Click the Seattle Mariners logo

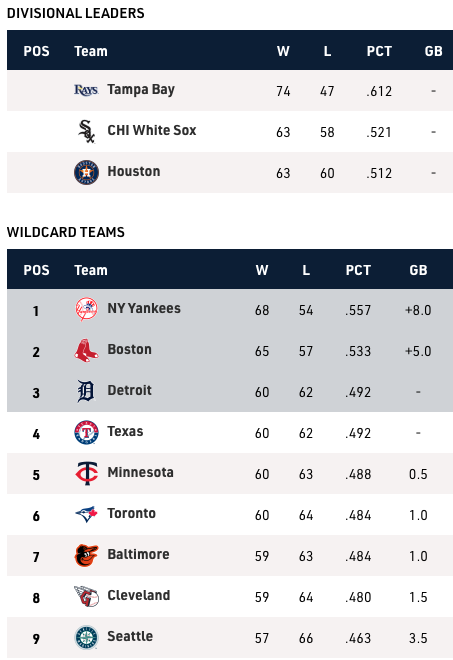click(x=86, y=637)
